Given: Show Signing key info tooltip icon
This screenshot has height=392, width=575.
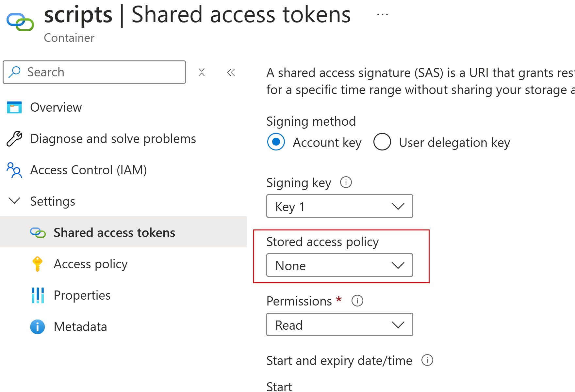Looking at the screenshot, I should click(x=346, y=182).
